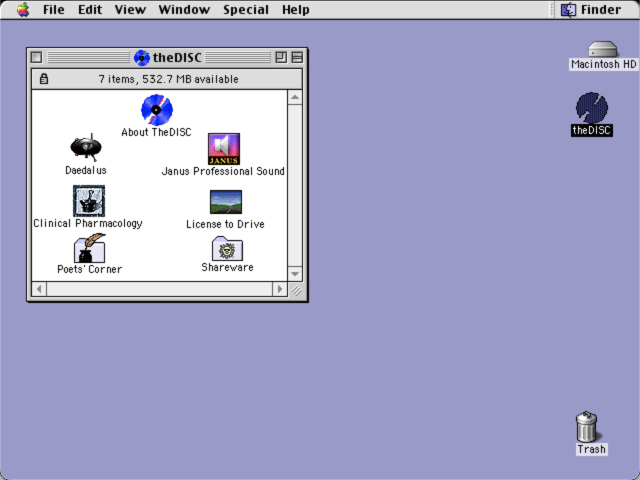The height and width of the screenshot is (480, 640).
Task: Open the File menu
Action: pos(53,9)
